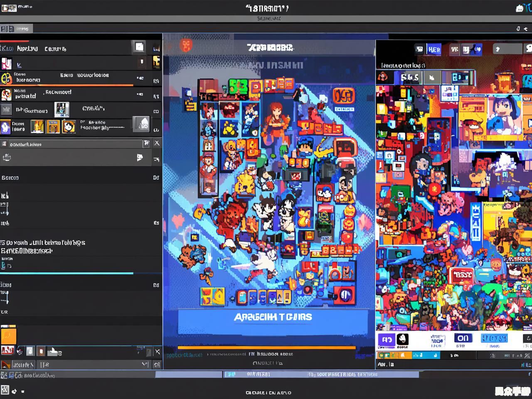This screenshot has width=532, height=399.
Task: Toggle the white square box in left panel header
Action: (139, 47)
